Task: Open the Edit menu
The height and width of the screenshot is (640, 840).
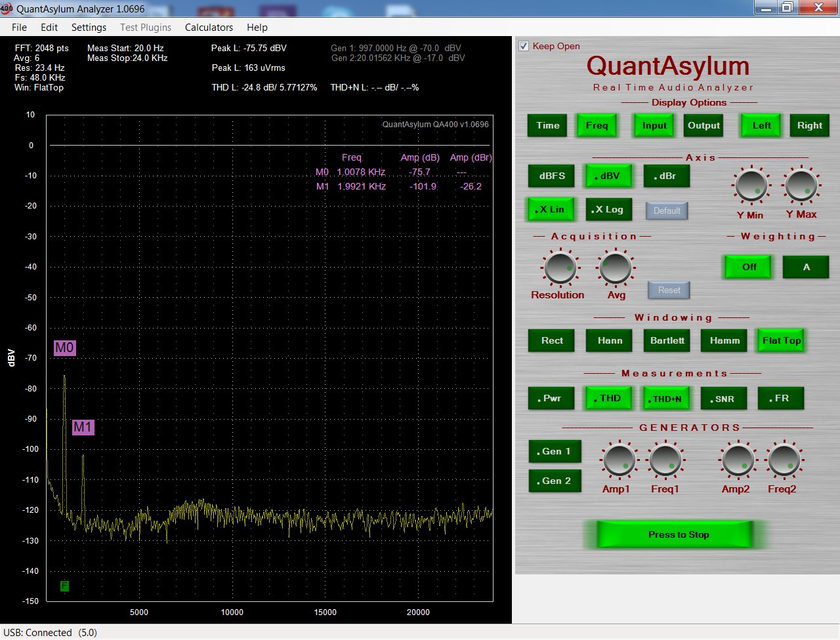Action: click(x=49, y=28)
